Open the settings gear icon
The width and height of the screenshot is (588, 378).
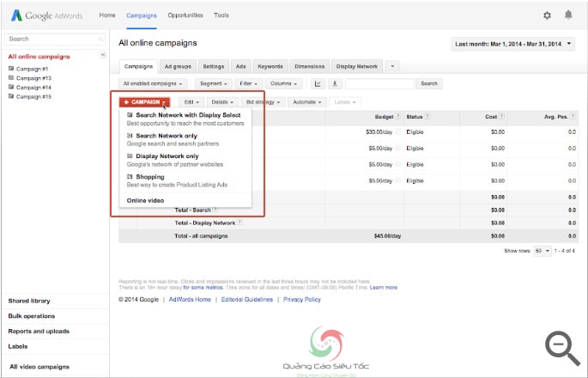coord(547,15)
